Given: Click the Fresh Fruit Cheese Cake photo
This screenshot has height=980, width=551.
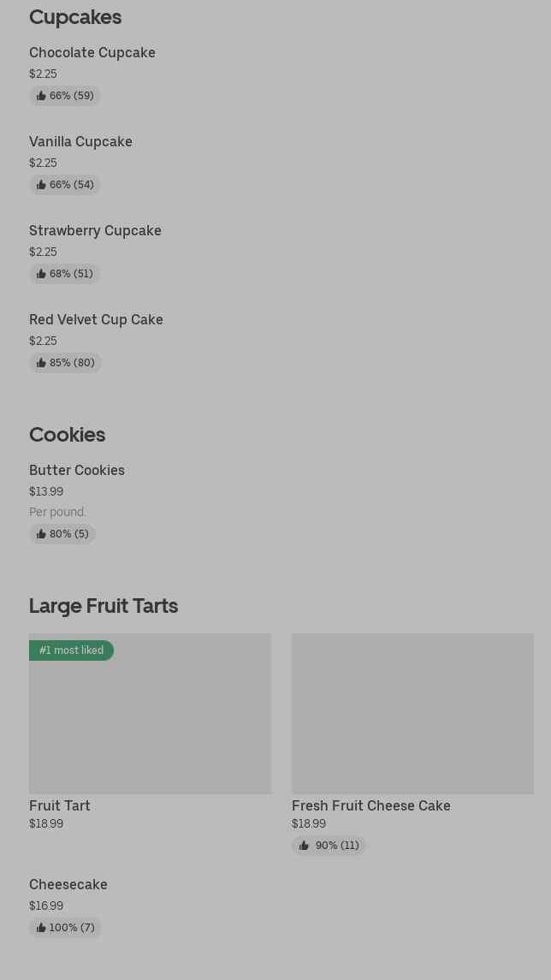Looking at the screenshot, I should tap(412, 714).
